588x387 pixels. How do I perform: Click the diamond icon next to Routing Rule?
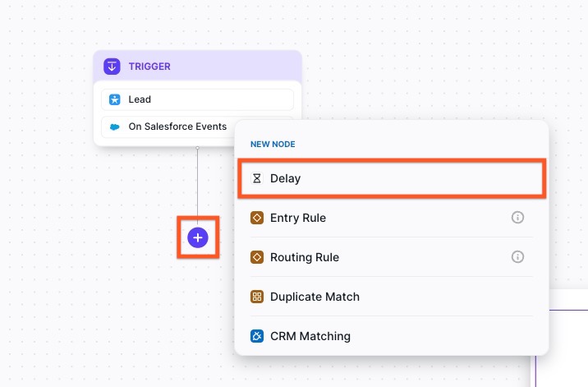coord(257,257)
